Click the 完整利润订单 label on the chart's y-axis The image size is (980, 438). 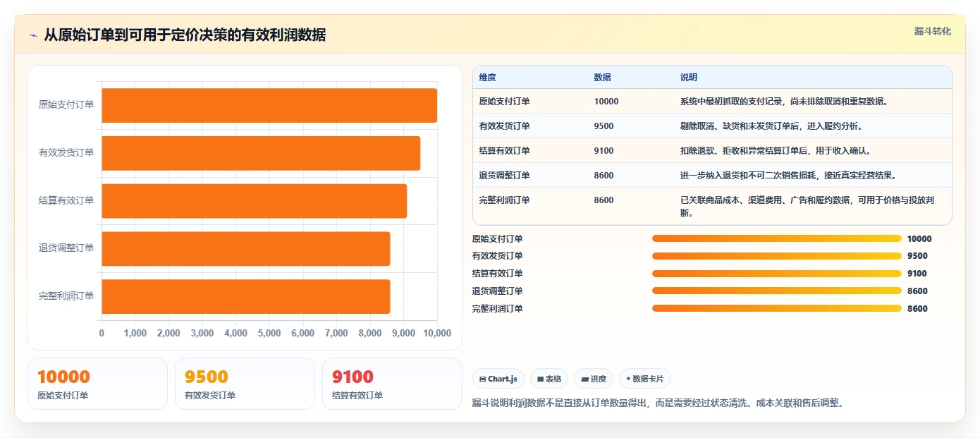[66, 296]
